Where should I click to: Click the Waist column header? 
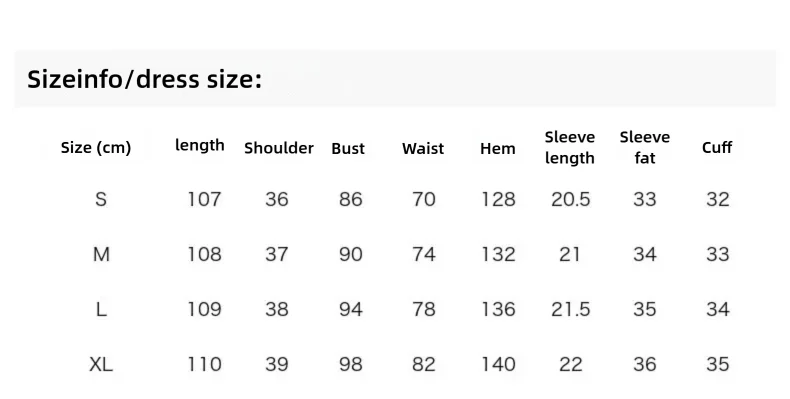pos(423,149)
